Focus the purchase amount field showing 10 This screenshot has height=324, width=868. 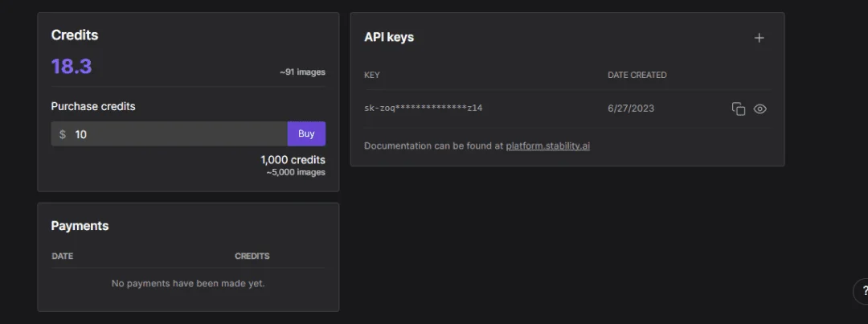pyautogui.click(x=170, y=134)
